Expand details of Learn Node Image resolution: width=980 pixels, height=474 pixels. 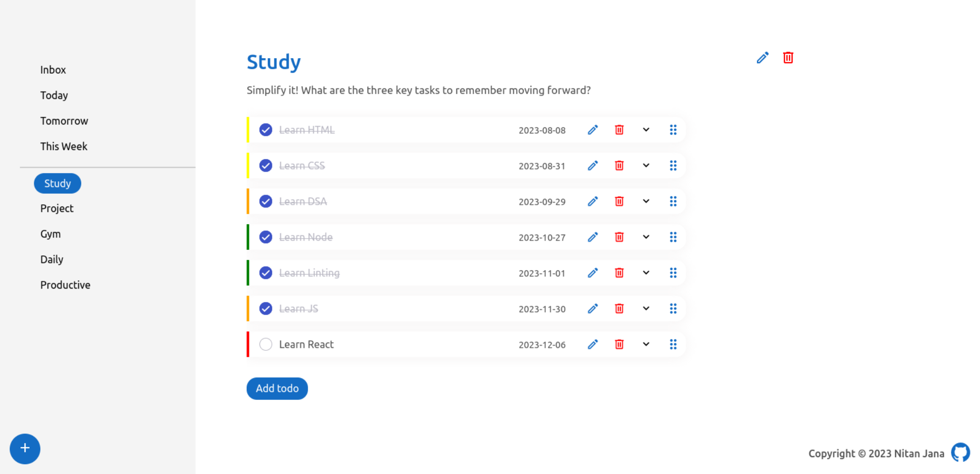(x=646, y=237)
